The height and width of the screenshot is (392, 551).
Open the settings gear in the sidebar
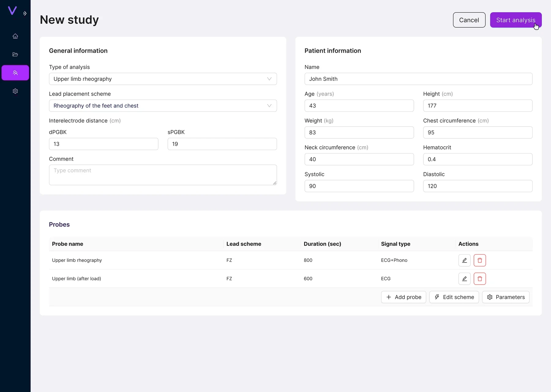[15, 91]
